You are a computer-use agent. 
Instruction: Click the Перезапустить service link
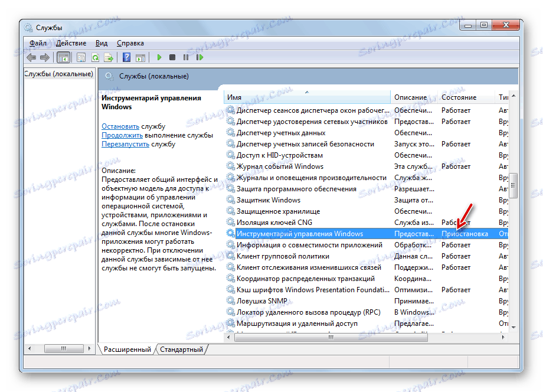[x=125, y=144]
